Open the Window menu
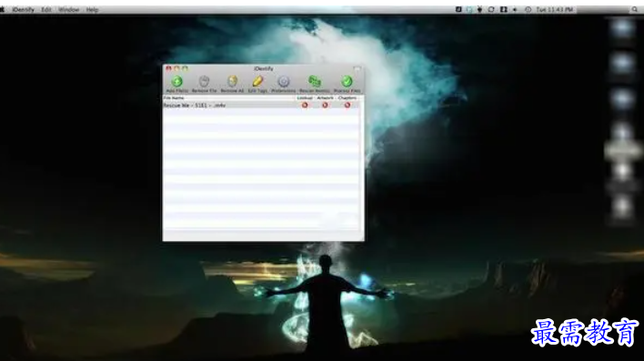644x361 pixels. (x=68, y=9)
